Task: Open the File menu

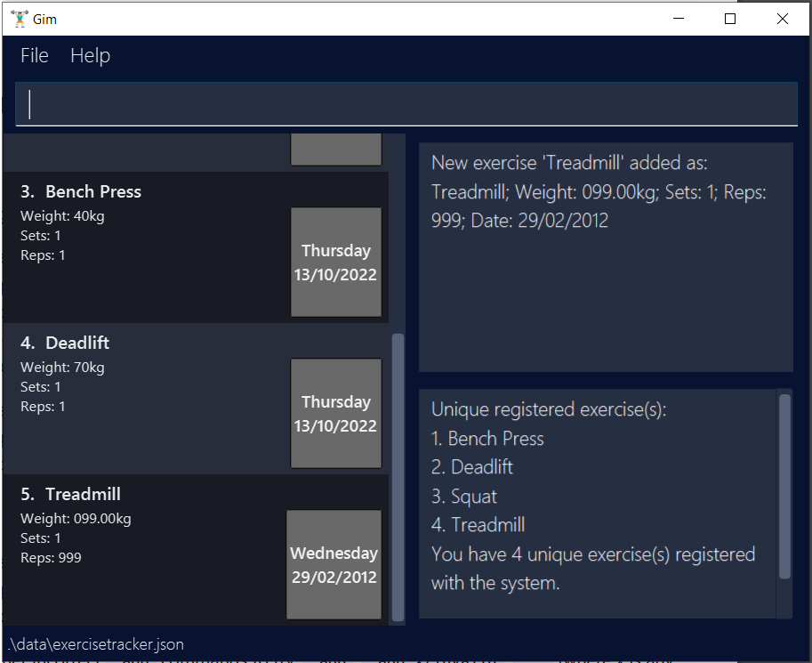Action: coord(33,55)
